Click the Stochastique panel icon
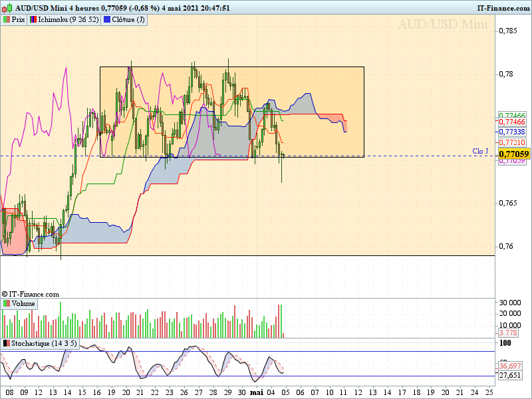The height and width of the screenshot is (399, 532). tap(7, 343)
